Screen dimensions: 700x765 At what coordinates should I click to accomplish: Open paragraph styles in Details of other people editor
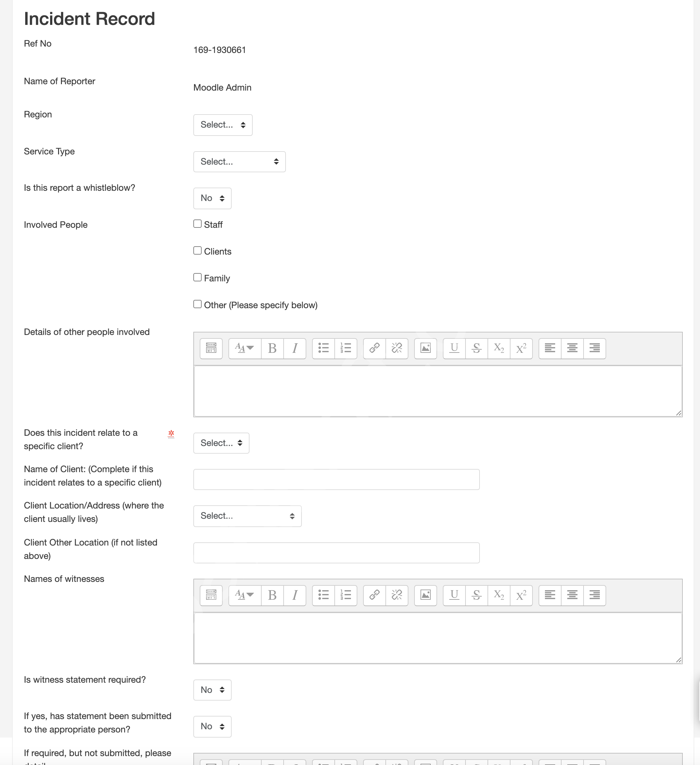coord(245,348)
